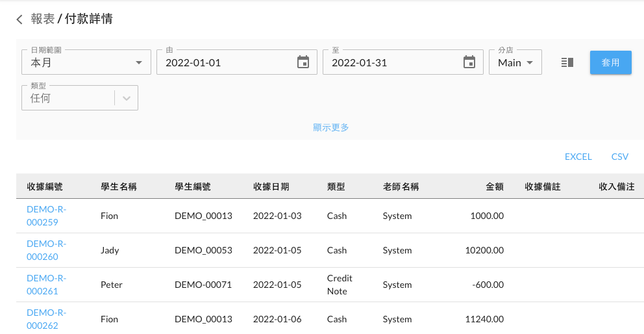644x334 pixels.
Task: Click the 學生編號 column header
Action: pos(192,186)
